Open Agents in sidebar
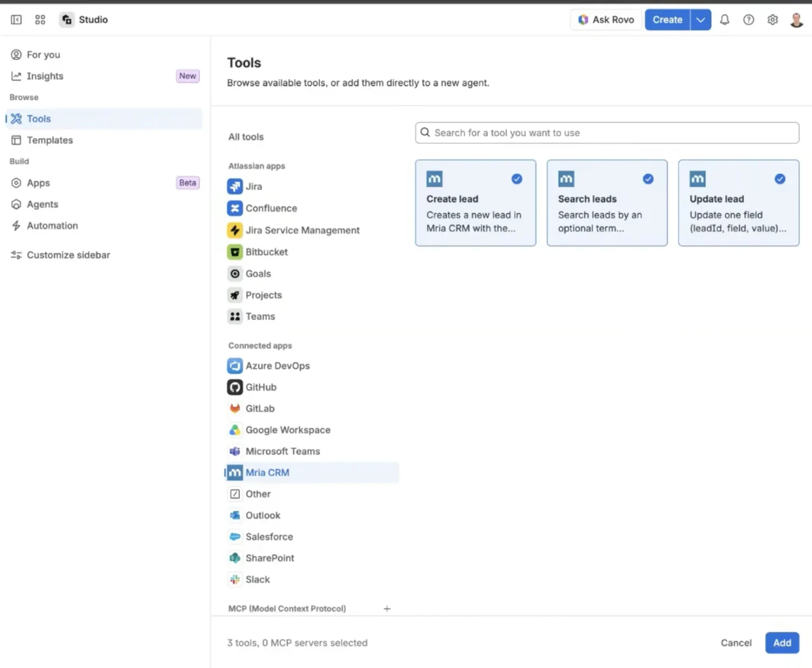The height and width of the screenshot is (668, 812). [x=105, y=204]
